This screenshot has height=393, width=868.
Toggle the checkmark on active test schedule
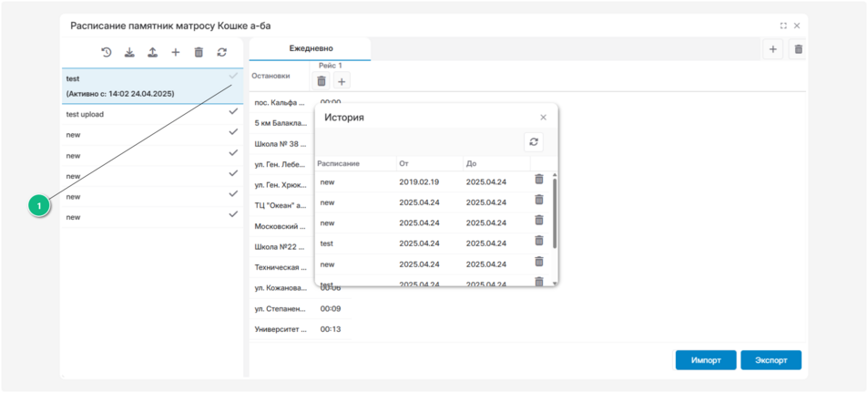tap(233, 77)
